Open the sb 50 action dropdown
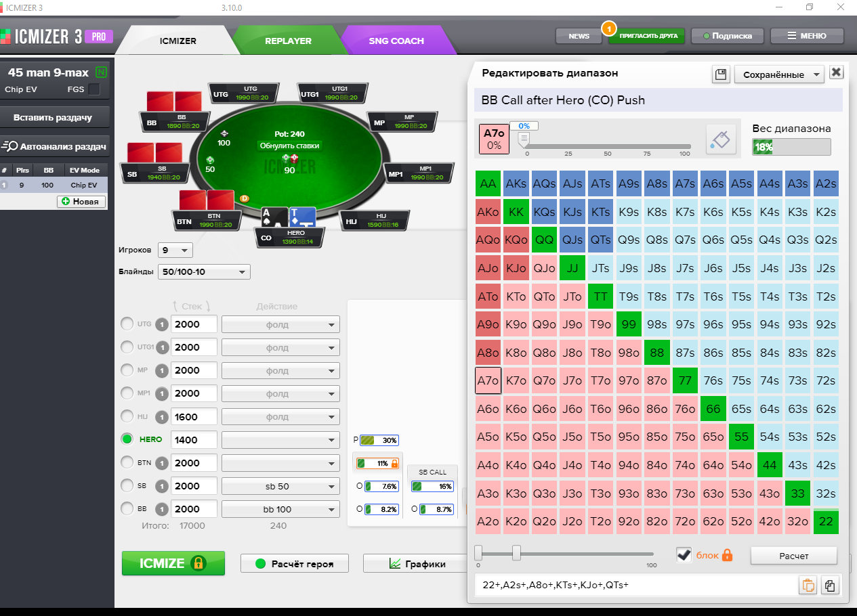857x616 pixels. tap(280, 486)
